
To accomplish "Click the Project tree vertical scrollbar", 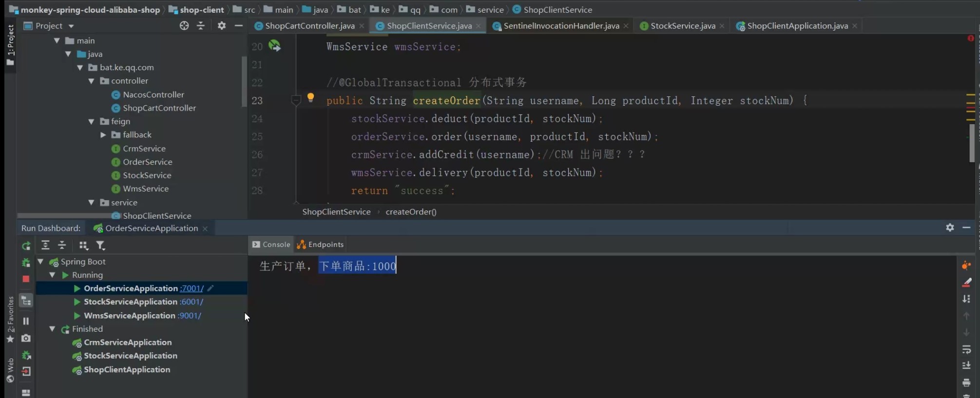I will [244, 82].
